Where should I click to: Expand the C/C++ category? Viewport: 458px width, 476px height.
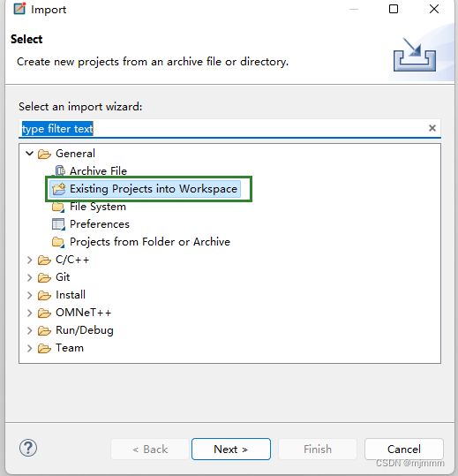pos(29,260)
